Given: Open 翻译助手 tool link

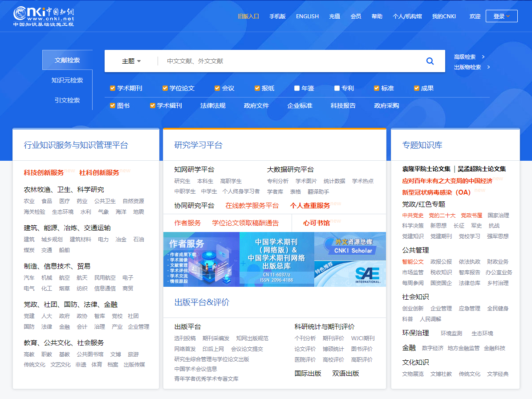Looking at the screenshot, I should click(318, 191).
